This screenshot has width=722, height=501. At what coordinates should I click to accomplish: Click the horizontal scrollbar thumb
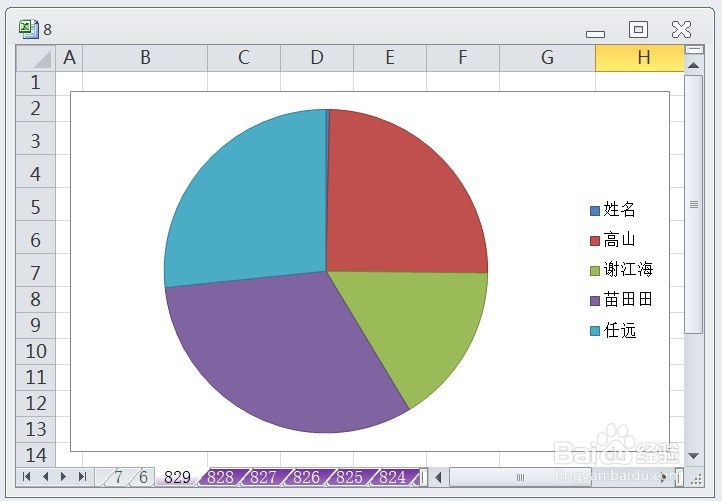(x=520, y=477)
